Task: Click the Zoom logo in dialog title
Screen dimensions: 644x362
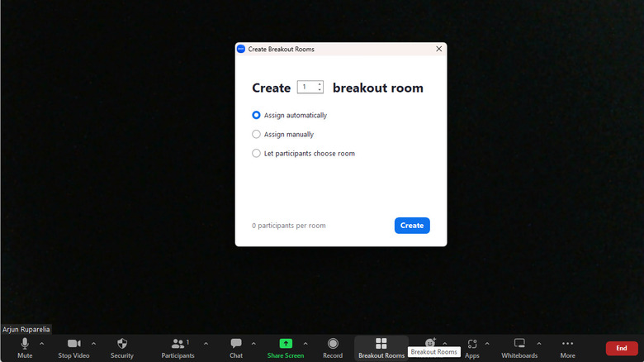Action: 241,49
